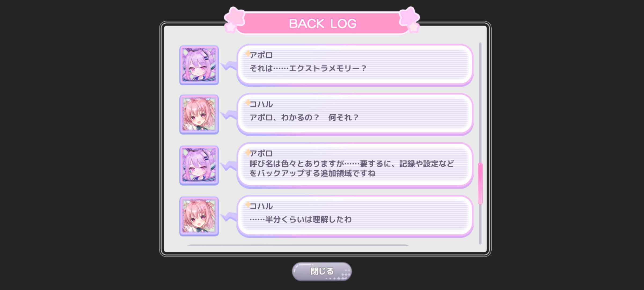Click the scrollbar track above the pink thumb
This screenshot has width=644, height=290.
coord(480,102)
